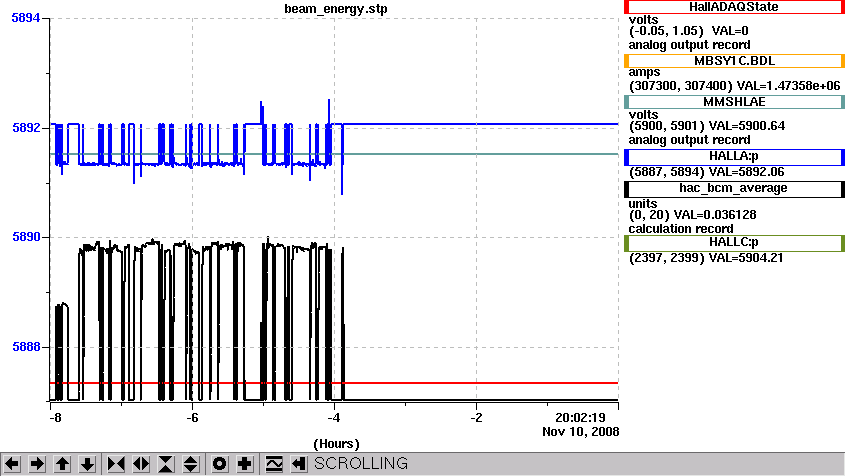The height and width of the screenshot is (476, 845).
Task: Click the VAL=5904.21 readout
Action: point(746,258)
